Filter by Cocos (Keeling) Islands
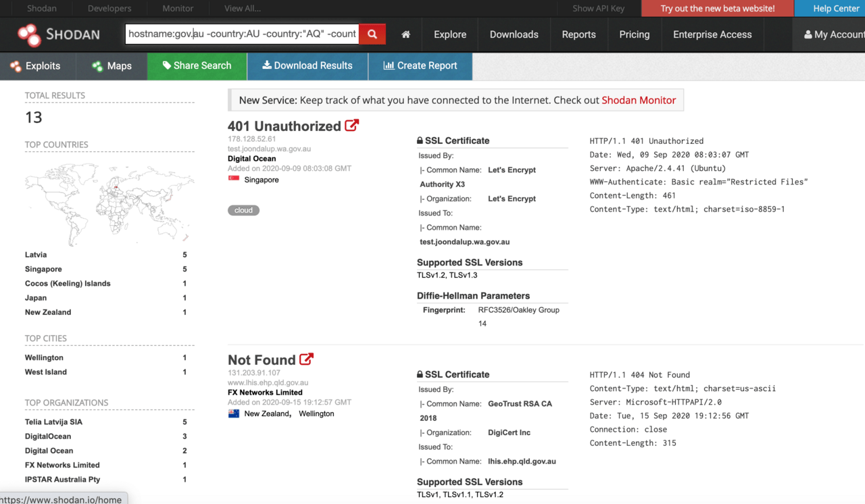This screenshot has width=865, height=504. (x=68, y=284)
